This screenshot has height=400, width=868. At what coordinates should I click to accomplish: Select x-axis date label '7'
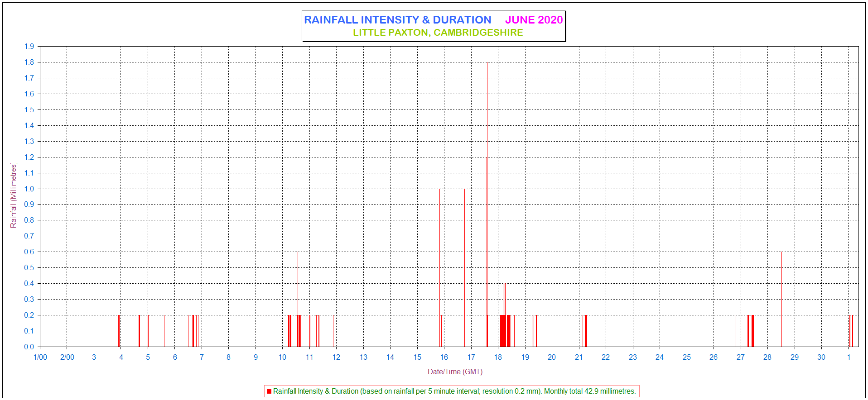(202, 357)
